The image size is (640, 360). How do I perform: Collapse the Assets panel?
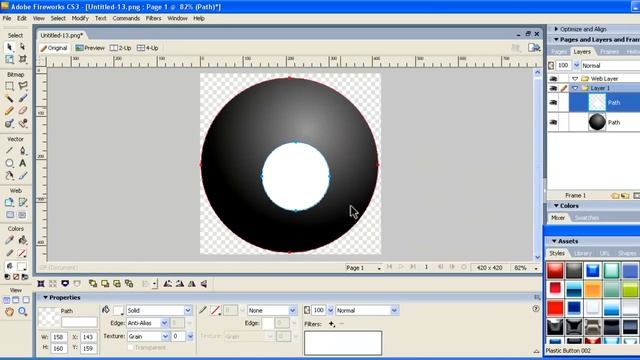coord(554,241)
